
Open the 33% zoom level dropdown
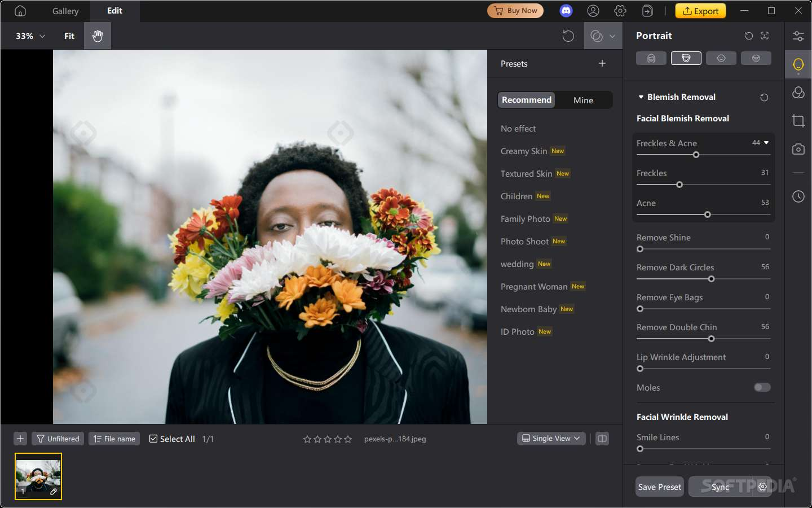[28, 36]
